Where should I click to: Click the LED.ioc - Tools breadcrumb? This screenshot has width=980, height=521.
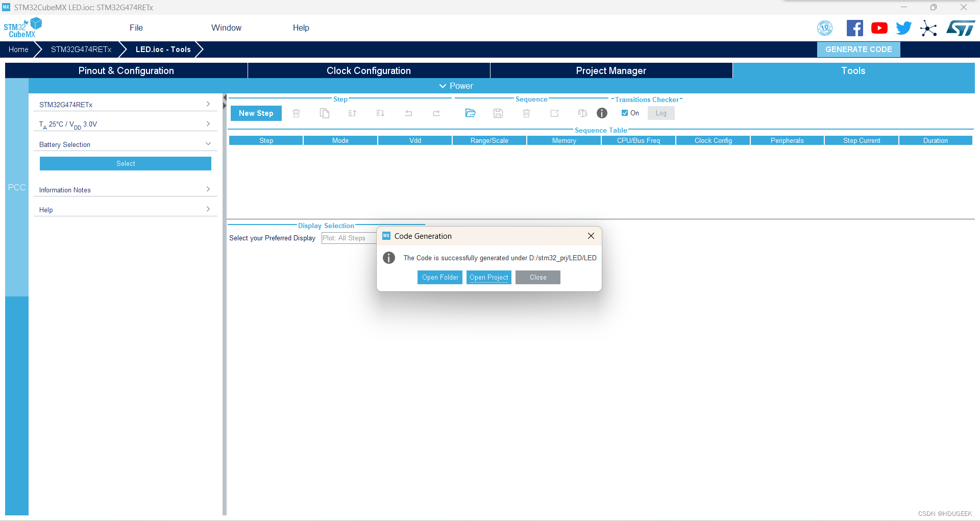(163, 49)
